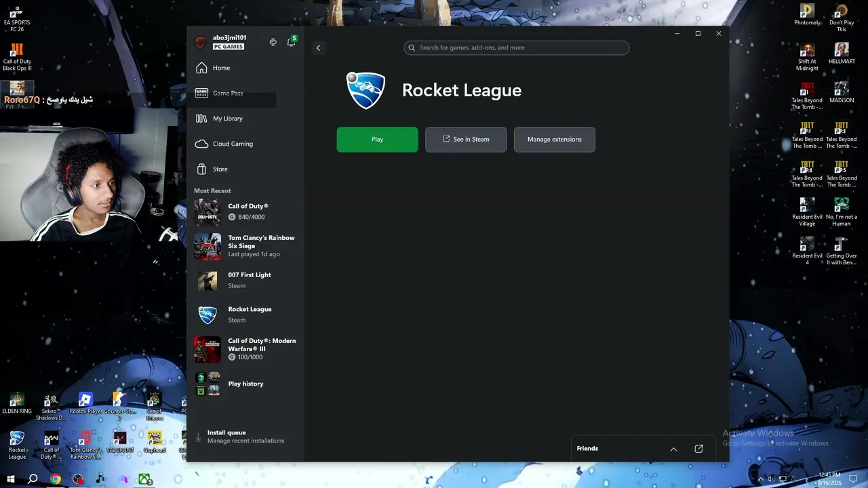Select the HELLMART desktop shortcut
The height and width of the screenshot is (488, 868).
coord(842,54)
